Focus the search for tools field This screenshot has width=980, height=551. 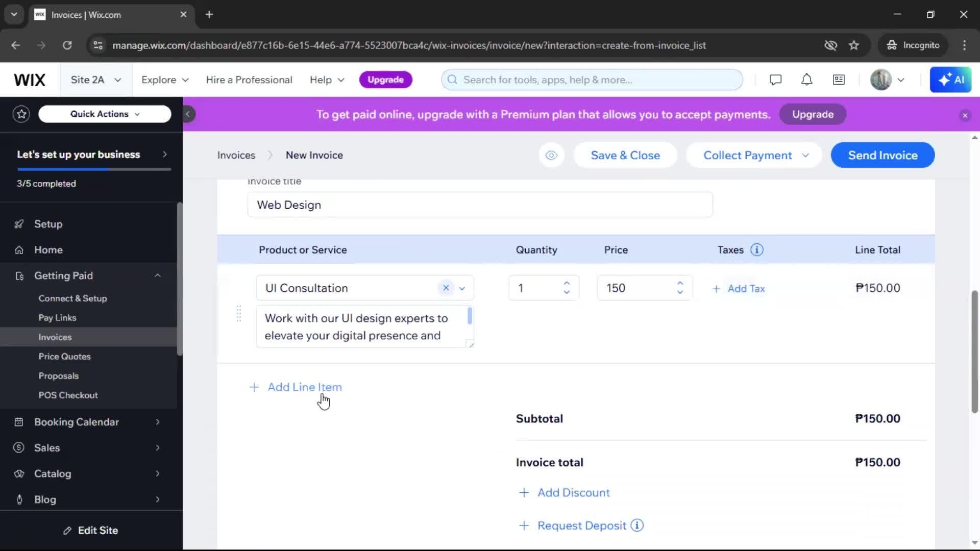pos(592,80)
